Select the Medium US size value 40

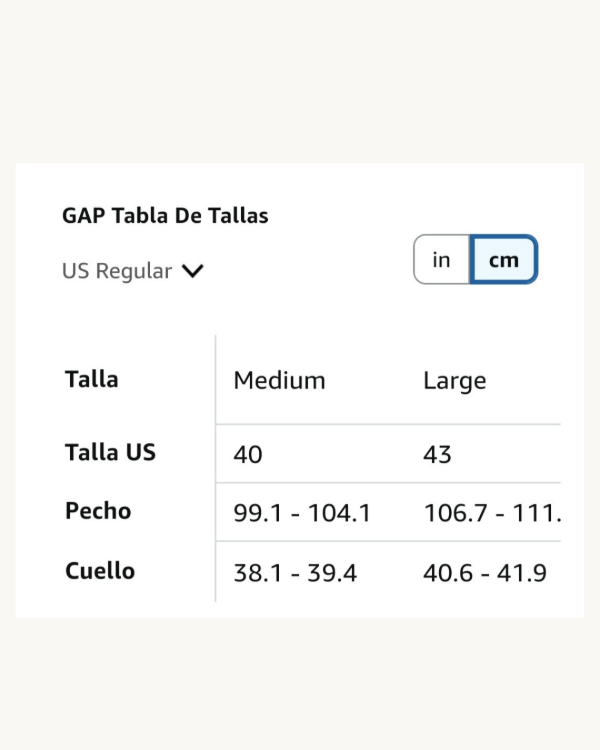248,454
